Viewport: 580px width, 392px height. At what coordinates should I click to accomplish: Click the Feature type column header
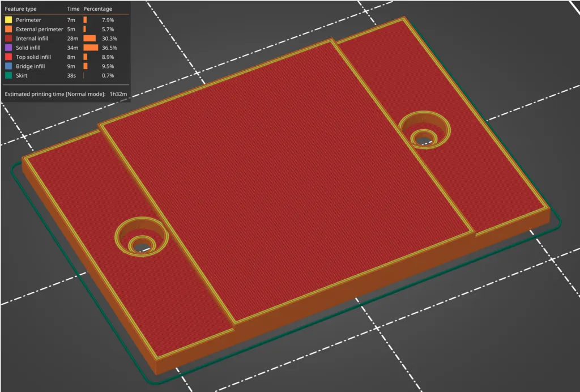pos(20,9)
